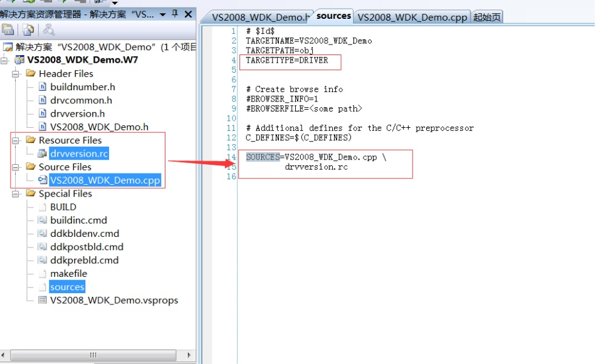Click the View Class Diagram toolbar icon
This screenshot has width=596, height=364.
click(x=48, y=29)
